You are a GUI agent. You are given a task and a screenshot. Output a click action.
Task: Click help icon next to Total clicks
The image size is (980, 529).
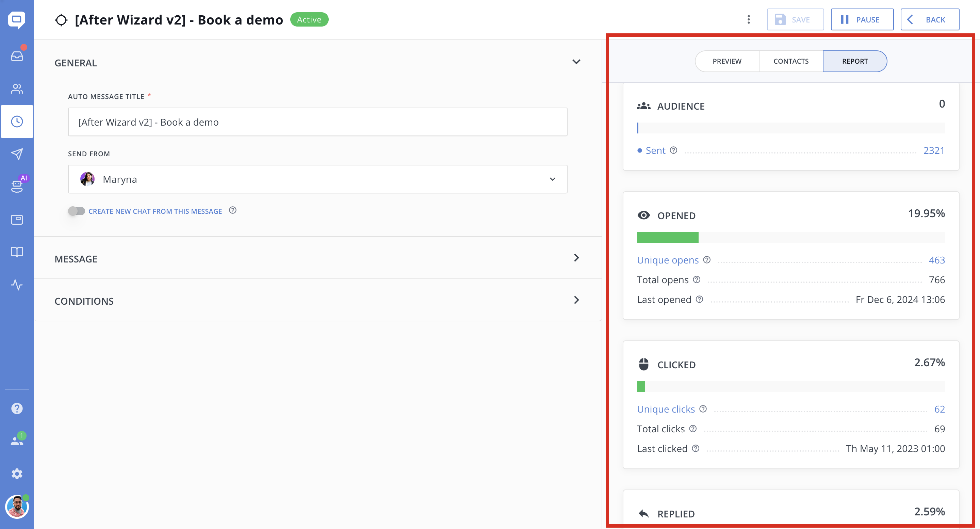(x=693, y=429)
